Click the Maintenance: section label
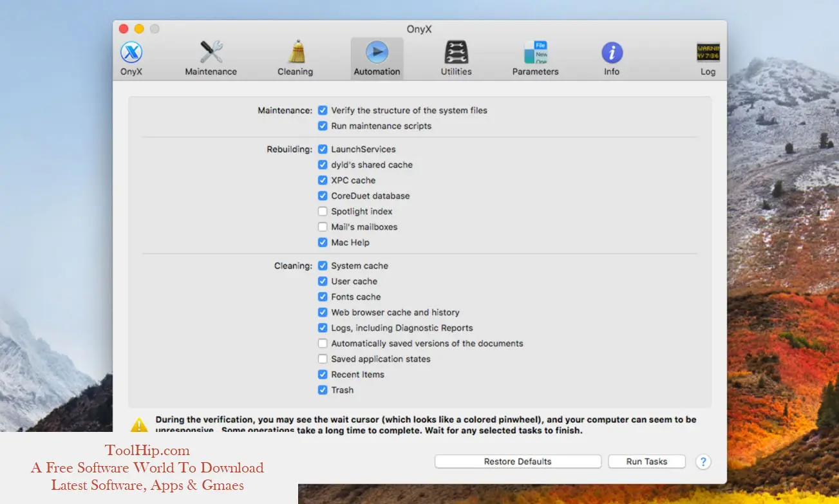Screen dimensions: 839x504 point(285,111)
